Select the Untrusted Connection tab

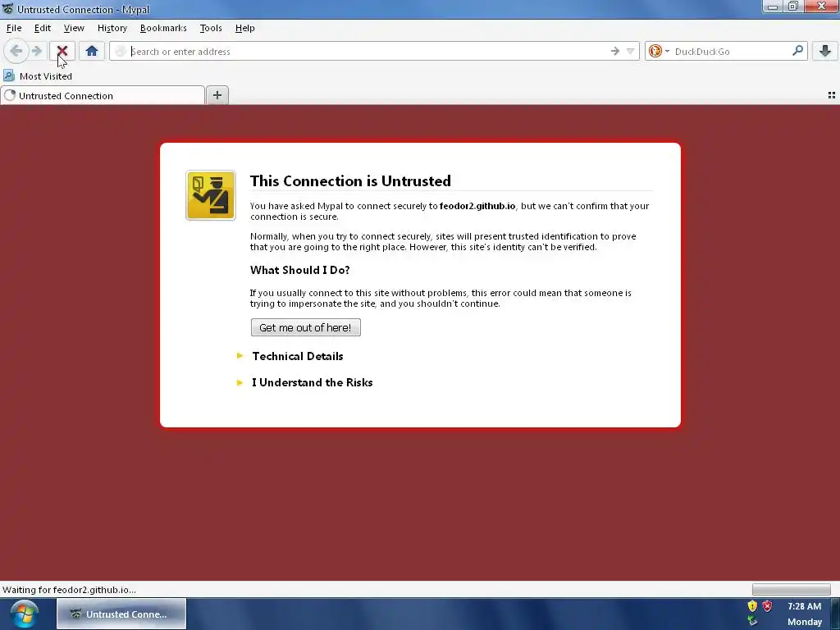[x=103, y=95]
